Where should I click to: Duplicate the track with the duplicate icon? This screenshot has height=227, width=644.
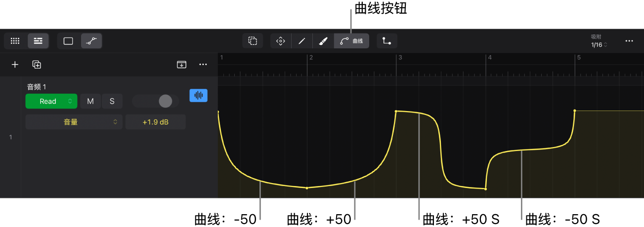[37, 64]
